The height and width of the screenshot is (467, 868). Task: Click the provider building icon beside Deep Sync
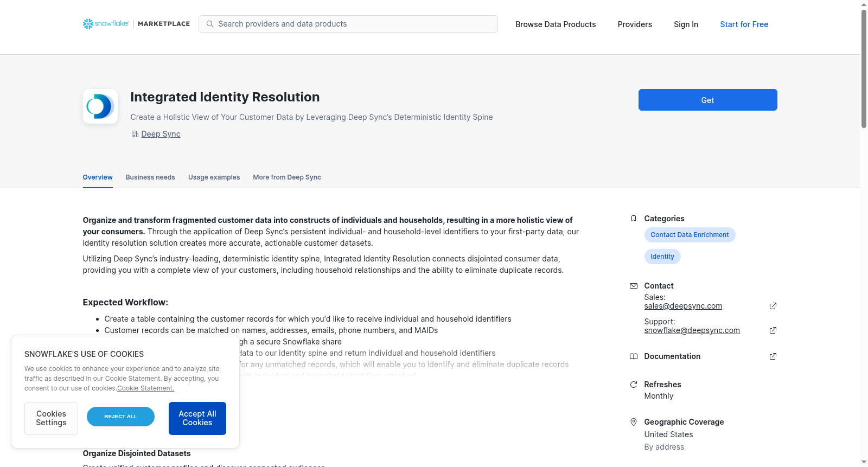pos(135,134)
